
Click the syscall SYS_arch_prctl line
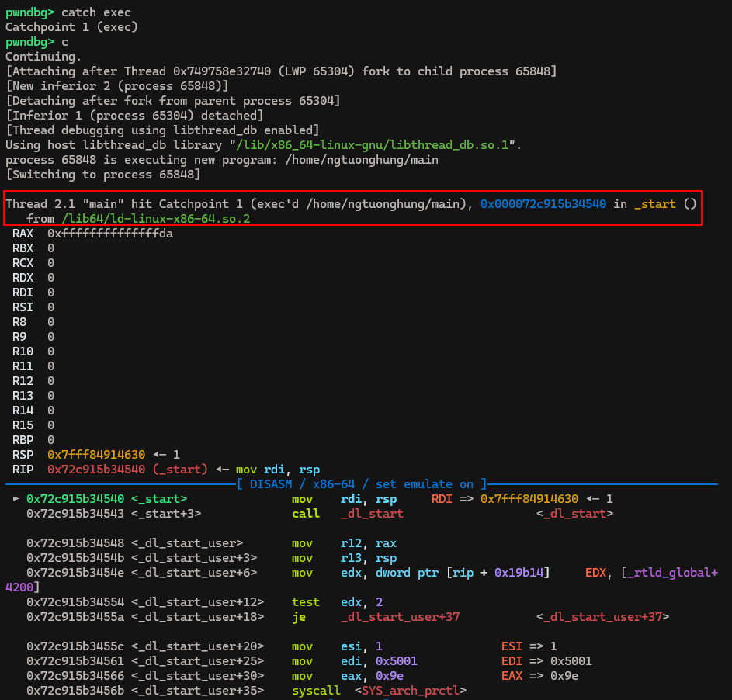tap(379, 691)
